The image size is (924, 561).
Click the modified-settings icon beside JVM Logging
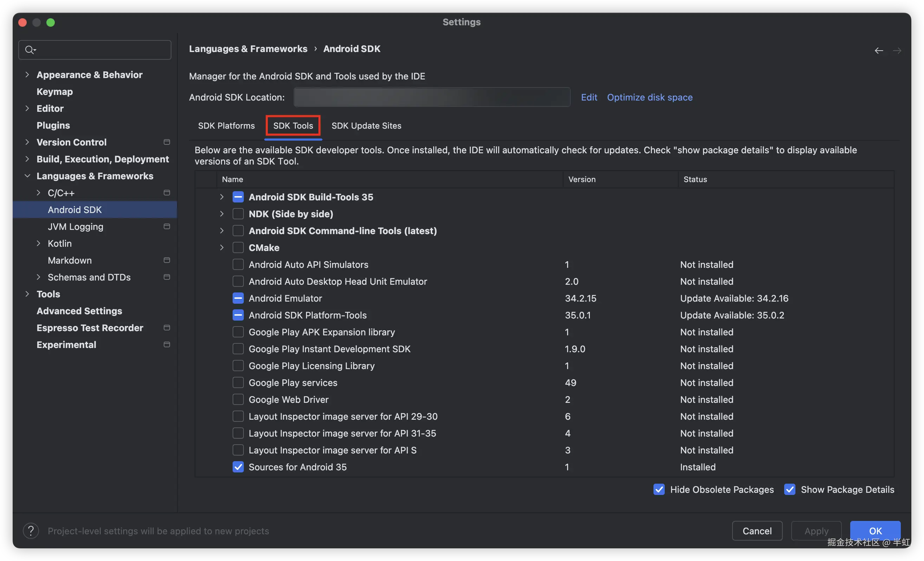(167, 226)
